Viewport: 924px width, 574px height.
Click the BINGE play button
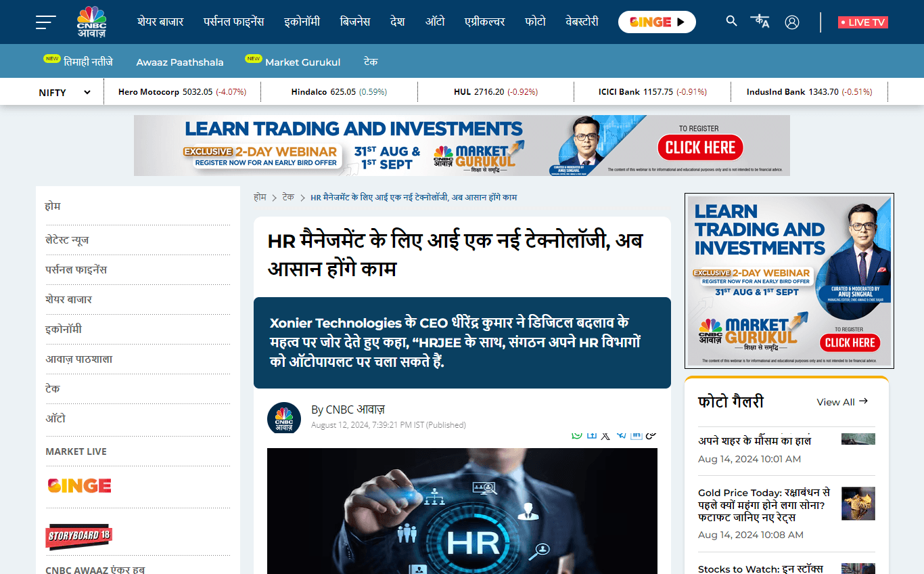[x=657, y=22]
